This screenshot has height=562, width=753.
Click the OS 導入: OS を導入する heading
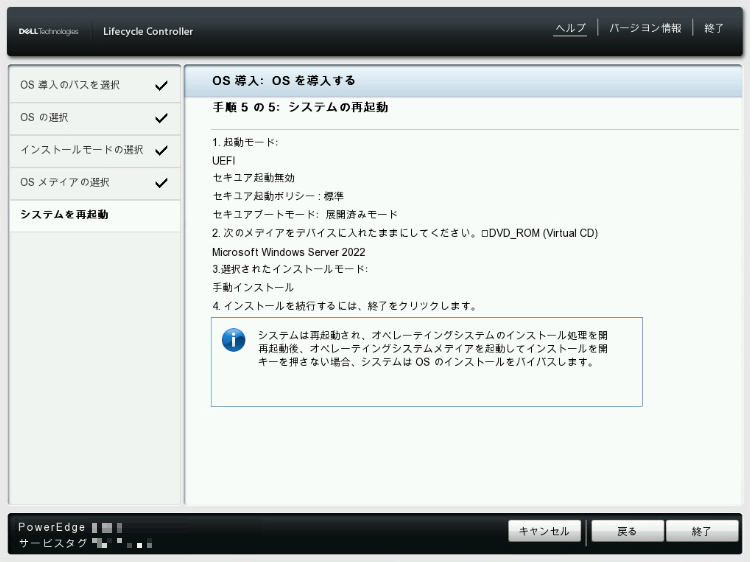pyautogui.click(x=284, y=81)
